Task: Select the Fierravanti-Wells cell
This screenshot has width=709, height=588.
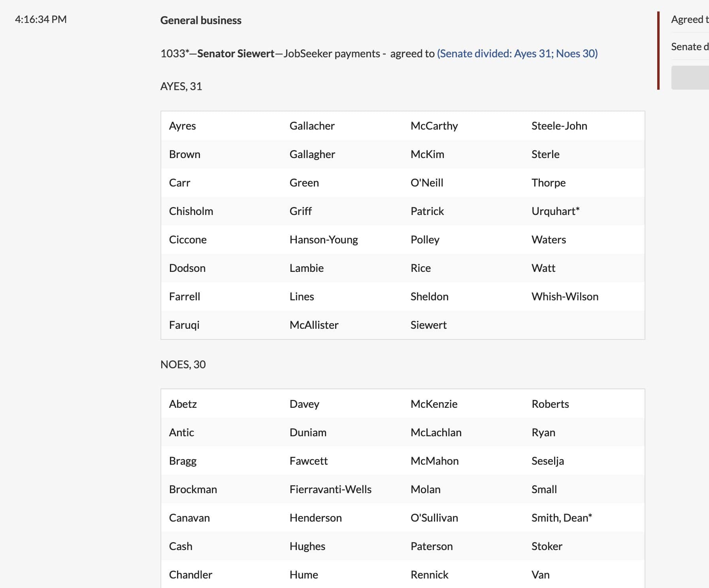Action: coord(342,489)
